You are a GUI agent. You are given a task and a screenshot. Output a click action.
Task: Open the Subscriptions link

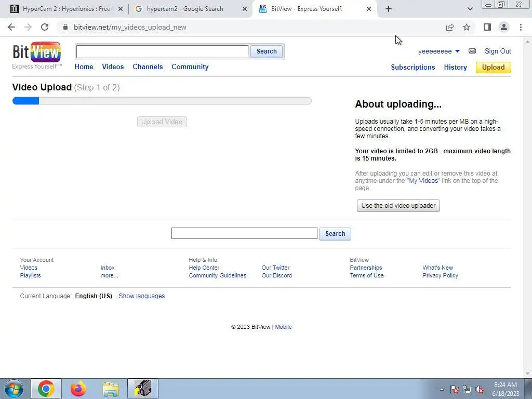pyautogui.click(x=413, y=67)
